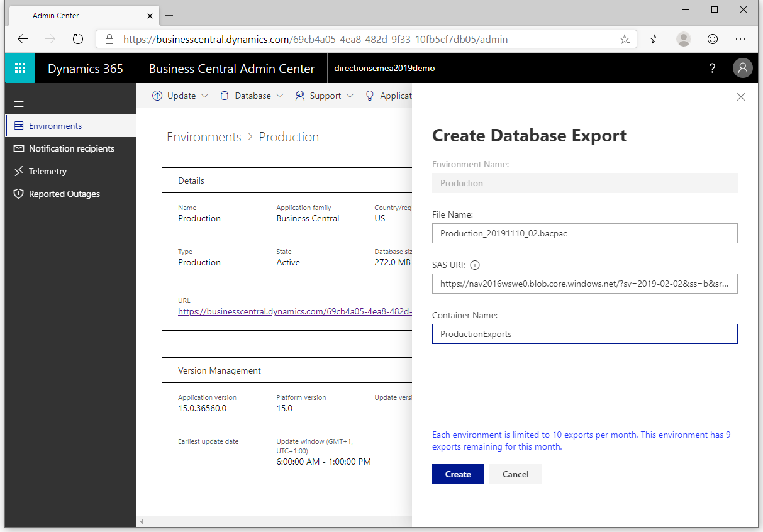This screenshot has width=763, height=532.
Task: Click the SAS URI info icon
Action: coord(475,265)
